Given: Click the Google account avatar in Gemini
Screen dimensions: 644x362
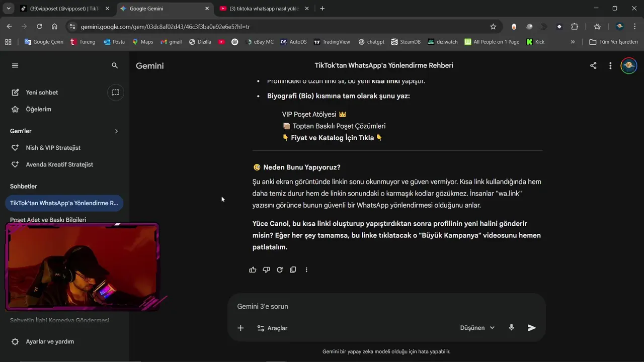Looking at the screenshot, I should click(x=628, y=65).
